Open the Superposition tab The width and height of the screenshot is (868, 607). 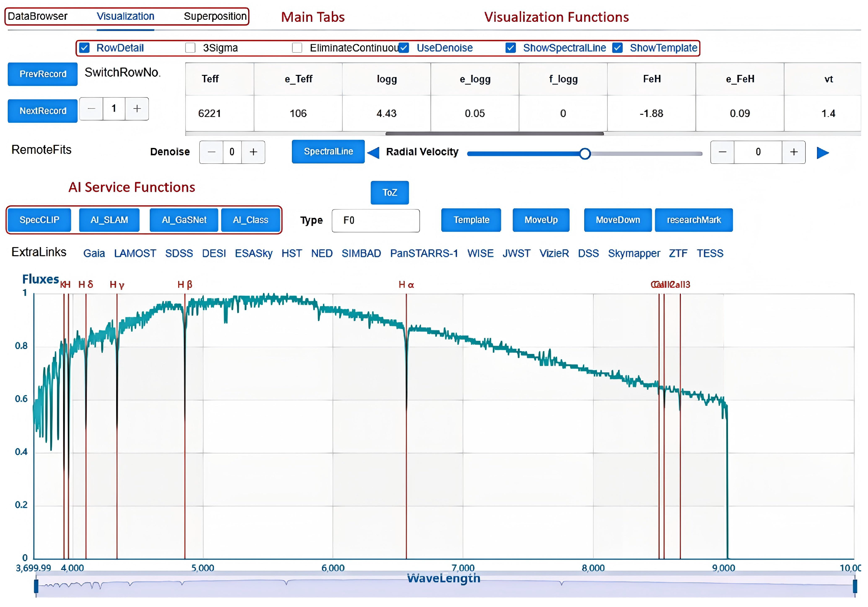[215, 16]
